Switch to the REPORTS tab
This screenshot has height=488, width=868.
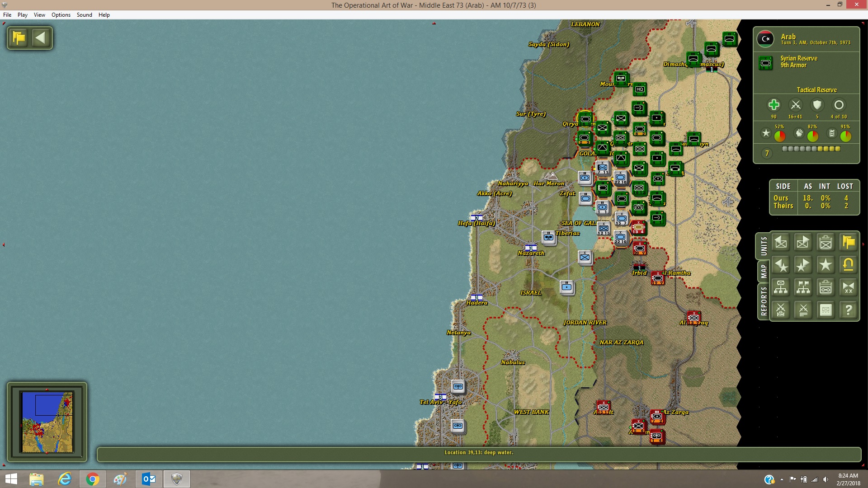coord(764,301)
